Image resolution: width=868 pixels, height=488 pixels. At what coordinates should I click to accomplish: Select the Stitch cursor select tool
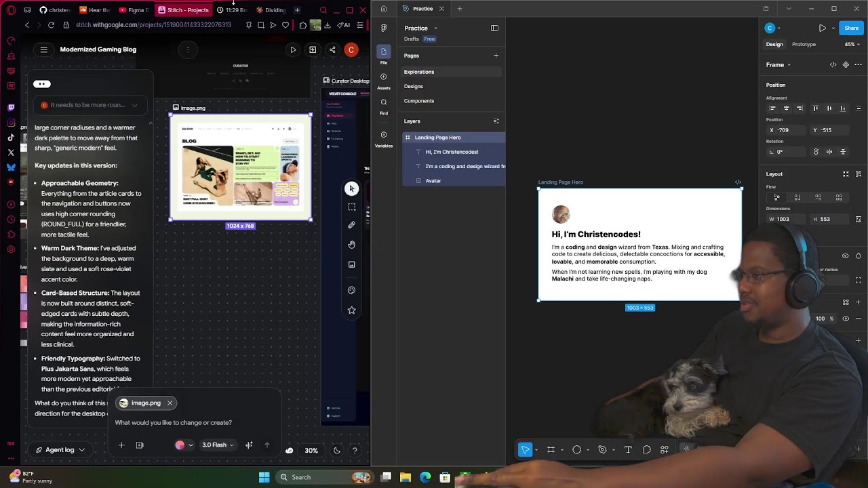click(x=351, y=188)
